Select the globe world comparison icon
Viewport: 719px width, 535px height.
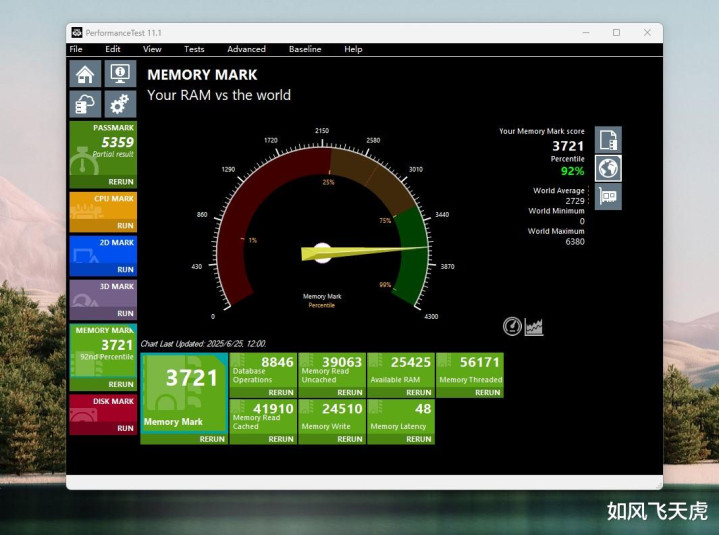click(x=608, y=168)
